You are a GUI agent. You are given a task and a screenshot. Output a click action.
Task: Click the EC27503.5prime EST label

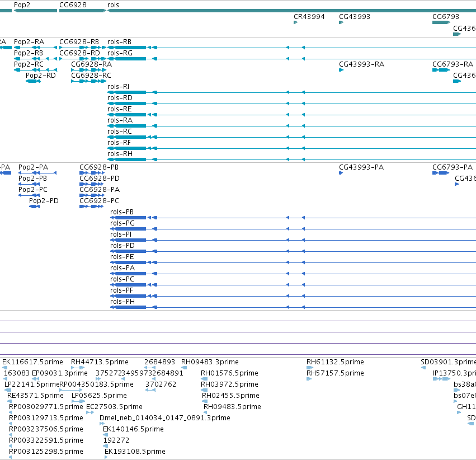tap(115, 407)
